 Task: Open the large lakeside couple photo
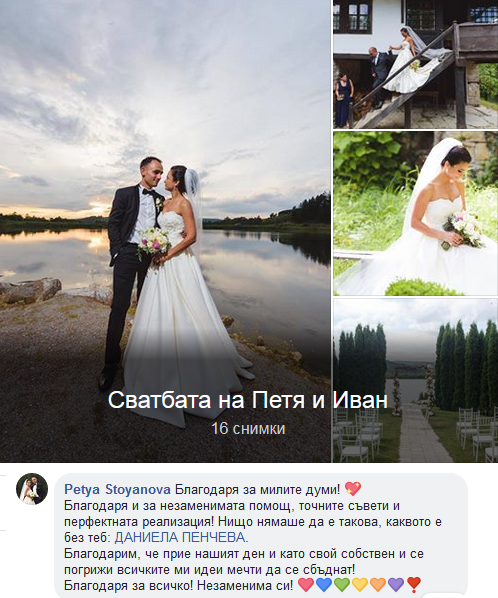tap(165, 231)
